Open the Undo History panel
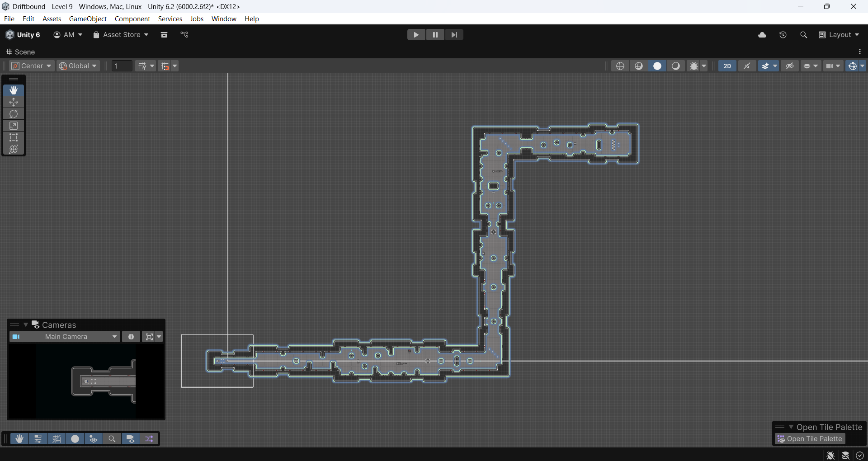868x461 pixels. [783, 35]
